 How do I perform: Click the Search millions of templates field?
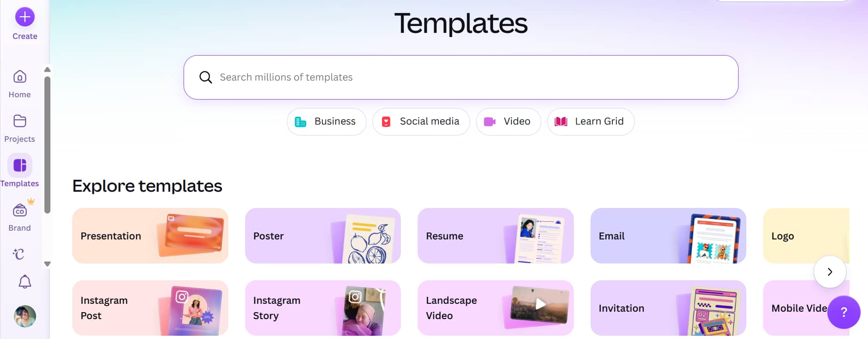coord(461,77)
